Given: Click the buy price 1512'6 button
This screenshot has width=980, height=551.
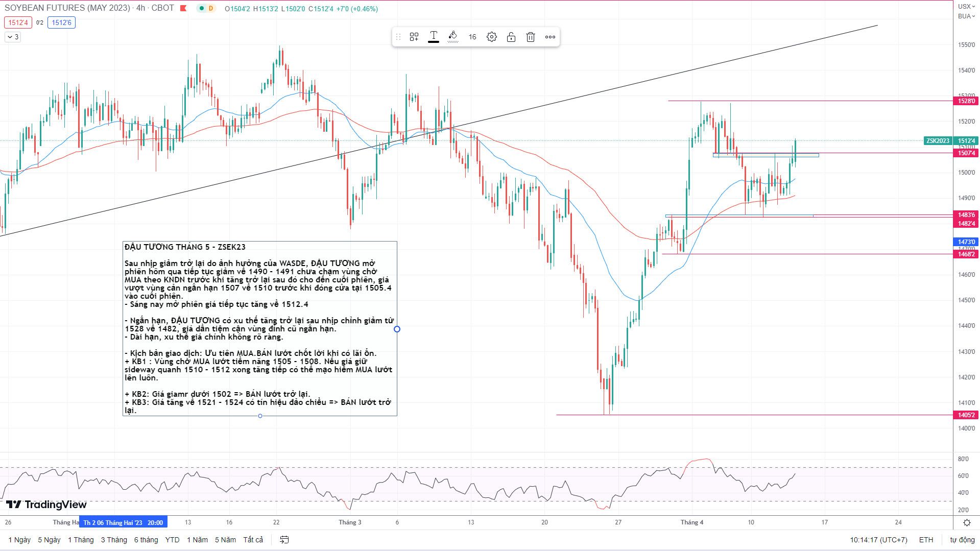Looking at the screenshot, I should click(x=61, y=22).
